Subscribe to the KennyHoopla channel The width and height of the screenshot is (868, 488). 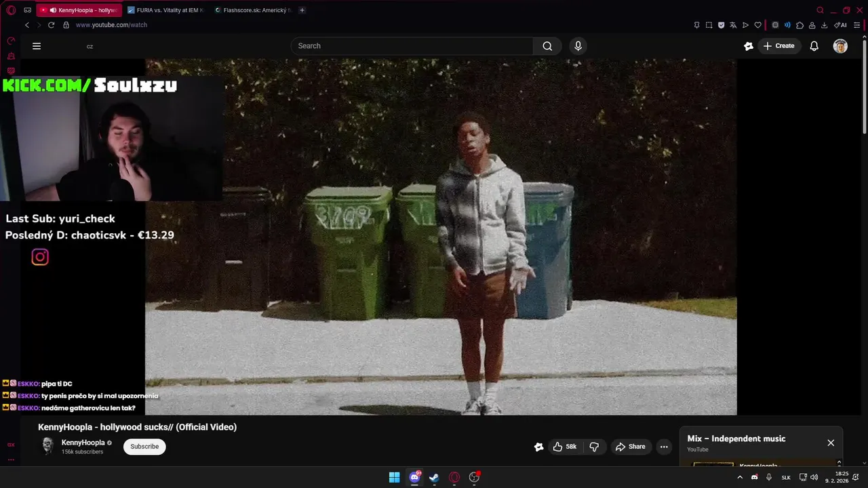(x=144, y=447)
